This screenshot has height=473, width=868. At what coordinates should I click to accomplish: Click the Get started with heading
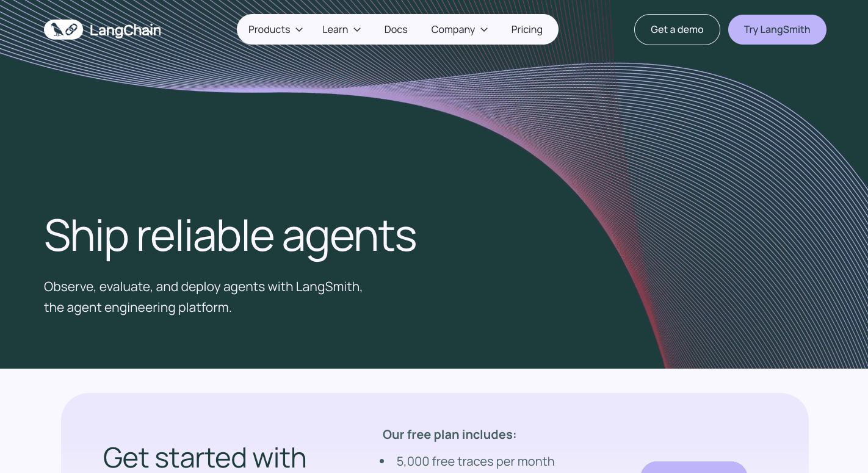click(x=204, y=457)
